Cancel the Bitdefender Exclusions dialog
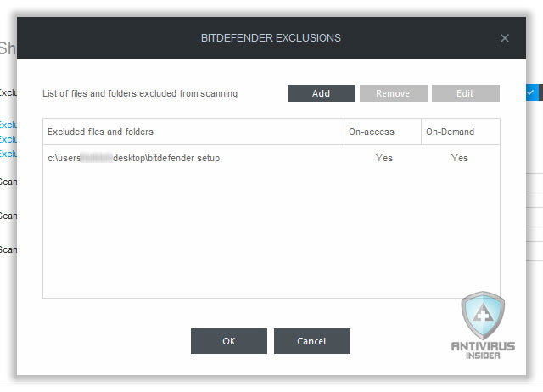This screenshot has height=392, width=543. click(x=312, y=341)
